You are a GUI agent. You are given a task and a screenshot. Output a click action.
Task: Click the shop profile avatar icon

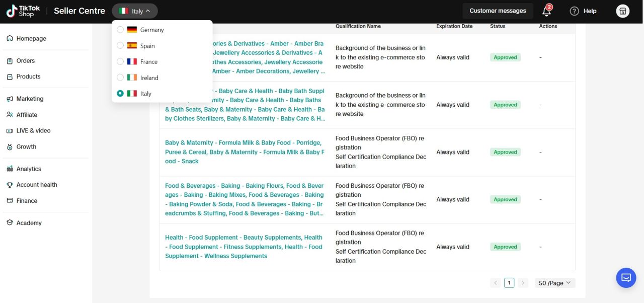[623, 11]
